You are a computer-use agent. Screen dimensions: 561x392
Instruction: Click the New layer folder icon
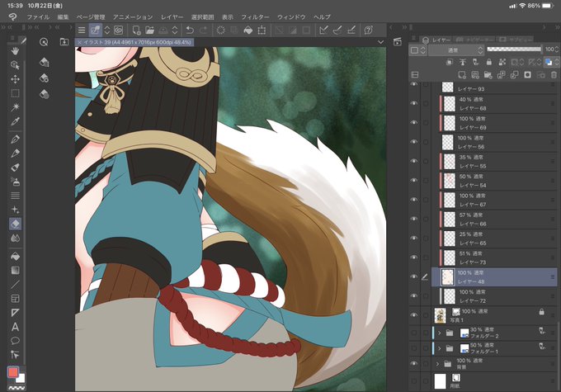[488, 75]
